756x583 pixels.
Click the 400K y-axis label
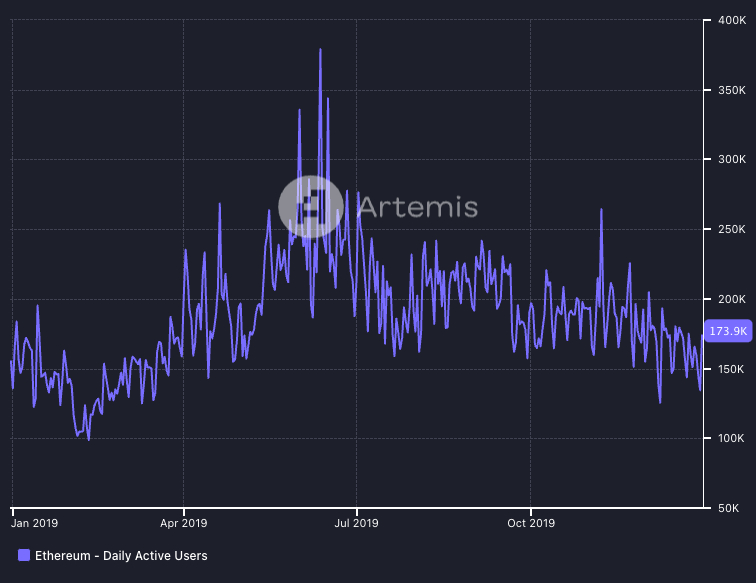tap(732, 20)
